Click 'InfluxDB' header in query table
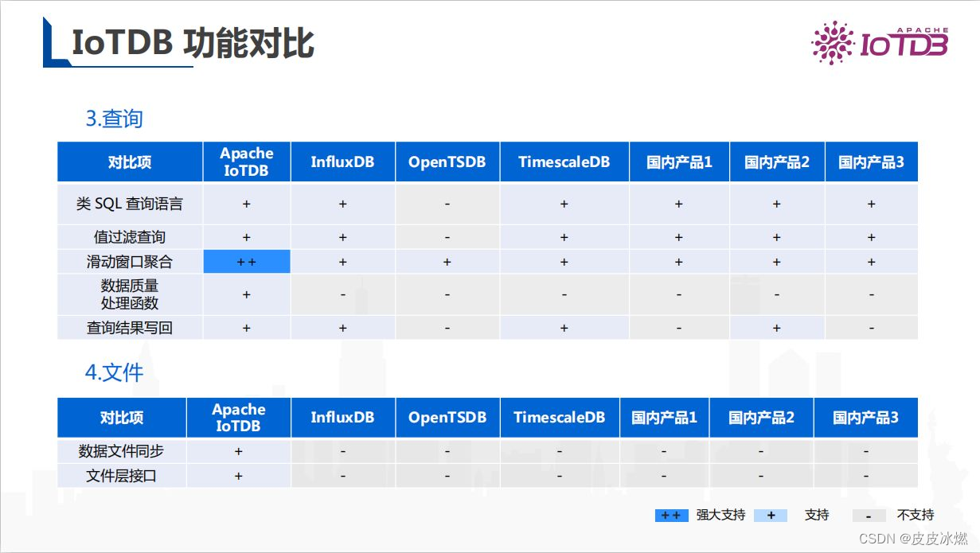980x553 pixels. click(342, 162)
